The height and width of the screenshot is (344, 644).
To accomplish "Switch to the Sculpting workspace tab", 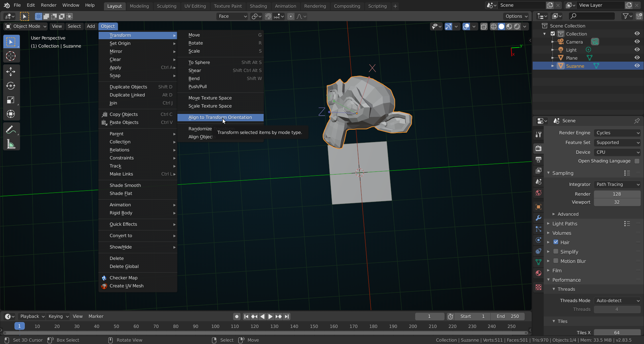I will pos(166,6).
